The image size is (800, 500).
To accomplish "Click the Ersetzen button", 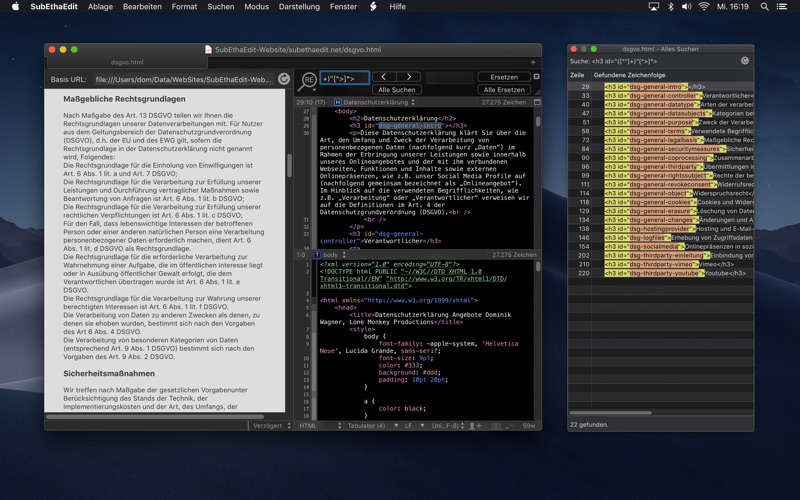I will (504, 77).
